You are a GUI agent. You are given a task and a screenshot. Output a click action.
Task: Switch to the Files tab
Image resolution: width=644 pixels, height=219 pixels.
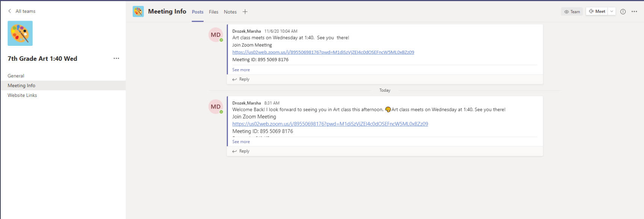tap(214, 12)
